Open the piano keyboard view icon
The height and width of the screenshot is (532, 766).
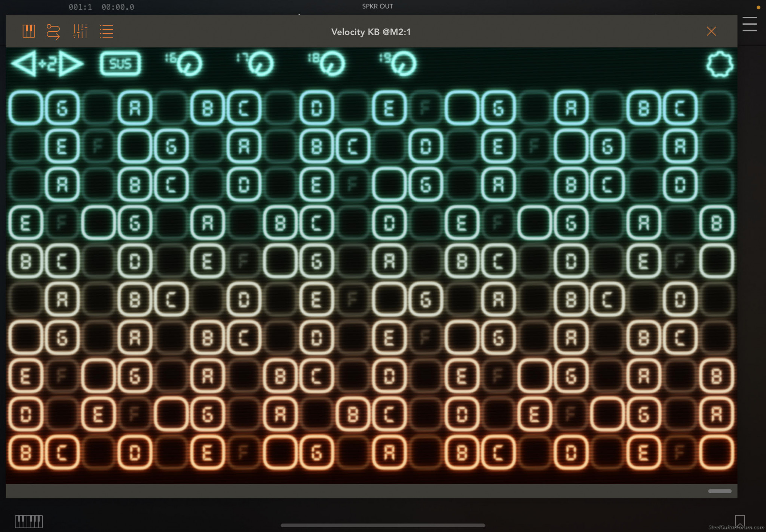(29, 31)
